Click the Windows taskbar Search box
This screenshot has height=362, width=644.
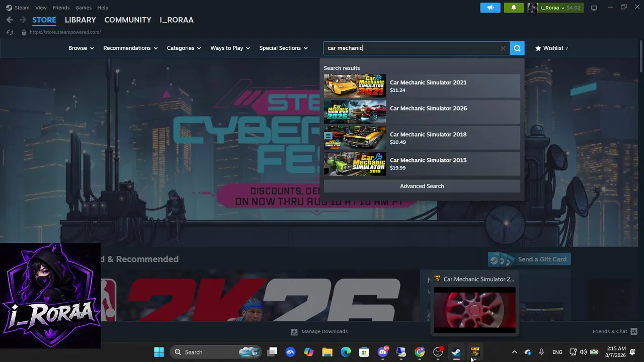coord(216,352)
